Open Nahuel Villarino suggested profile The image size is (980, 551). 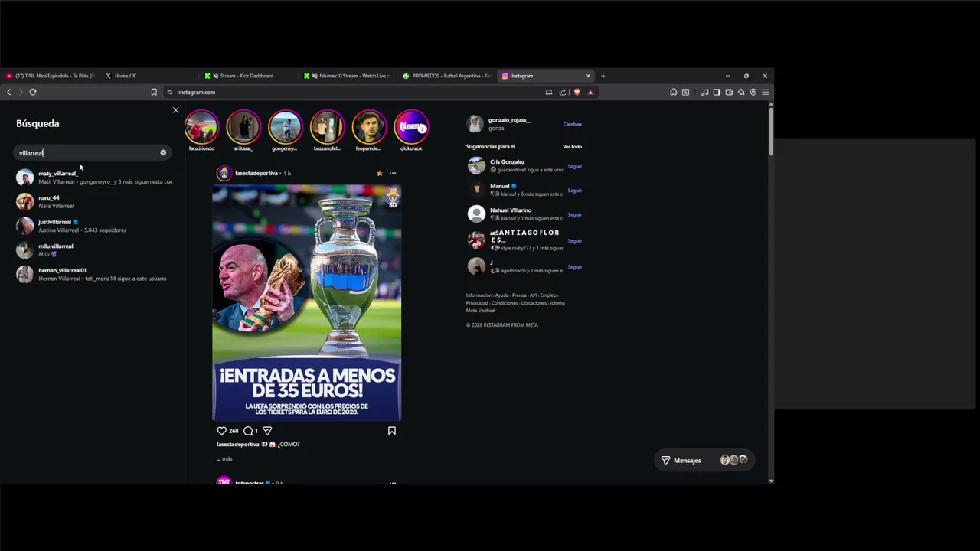click(511, 210)
